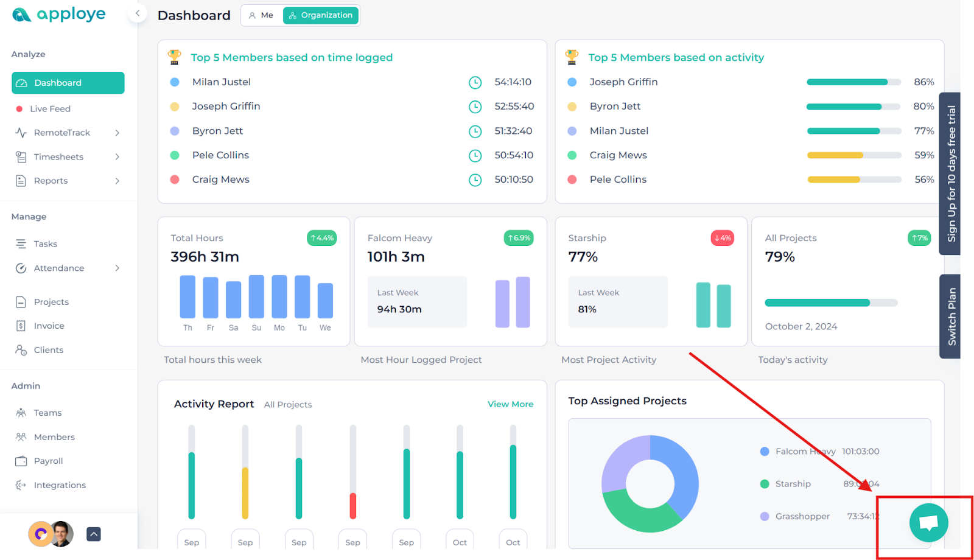
Task: Collapse the sidebar with the chevron button
Action: pos(138,13)
